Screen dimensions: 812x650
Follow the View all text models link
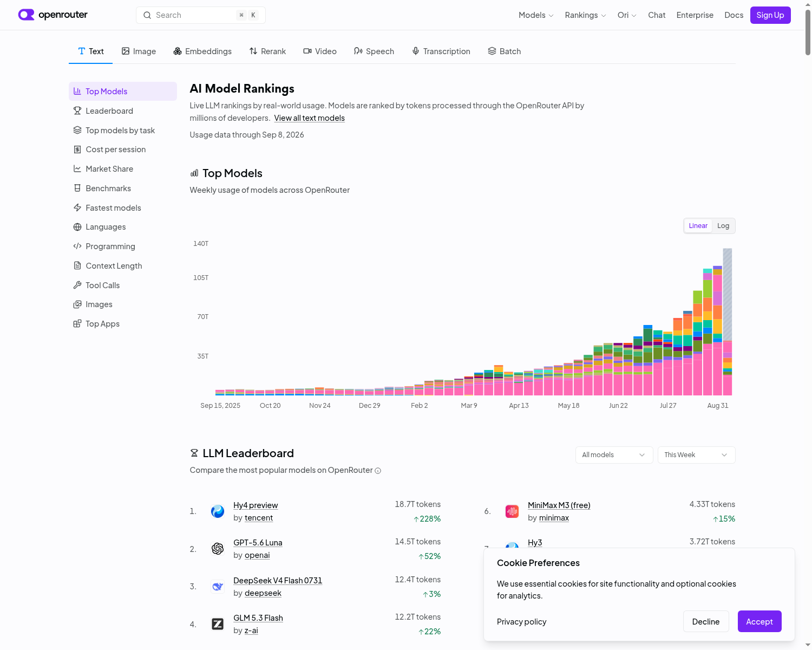click(310, 118)
